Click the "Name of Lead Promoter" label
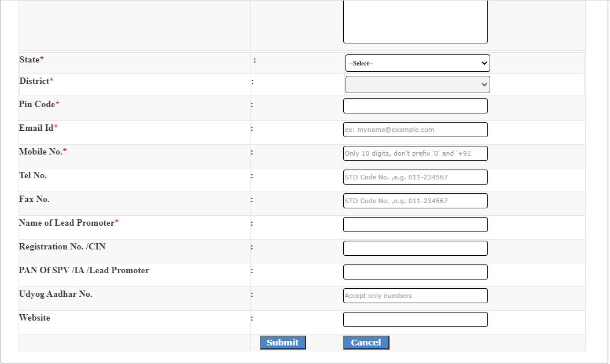 point(67,223)
